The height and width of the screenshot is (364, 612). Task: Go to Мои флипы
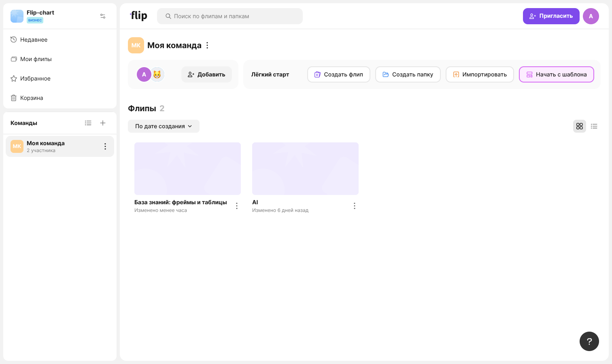60,59
